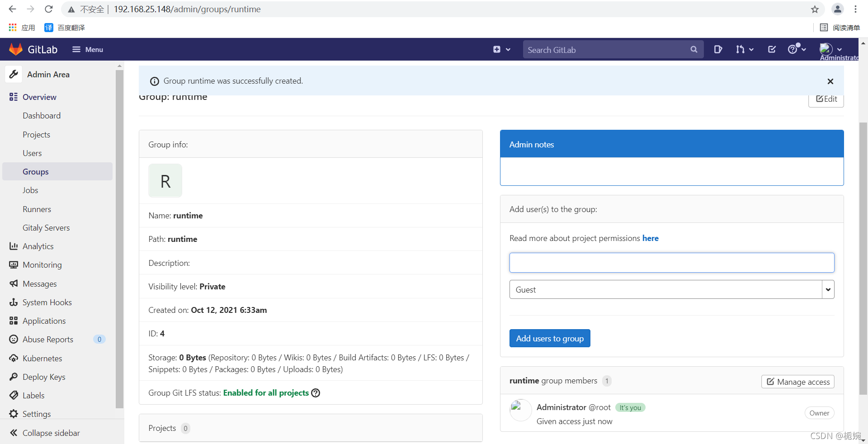
Task: Open the Baidu translate bookmark
Action: (x=65, y=28)
